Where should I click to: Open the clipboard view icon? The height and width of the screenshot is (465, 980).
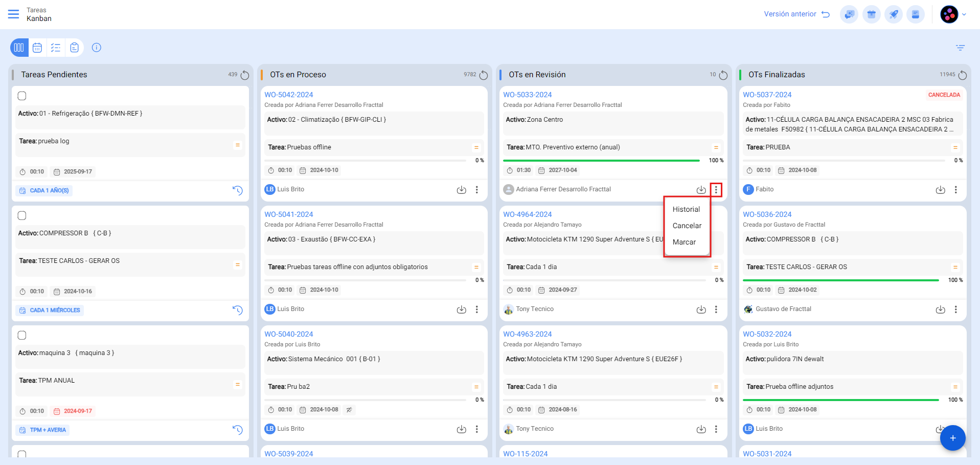[x=74, y=48]
